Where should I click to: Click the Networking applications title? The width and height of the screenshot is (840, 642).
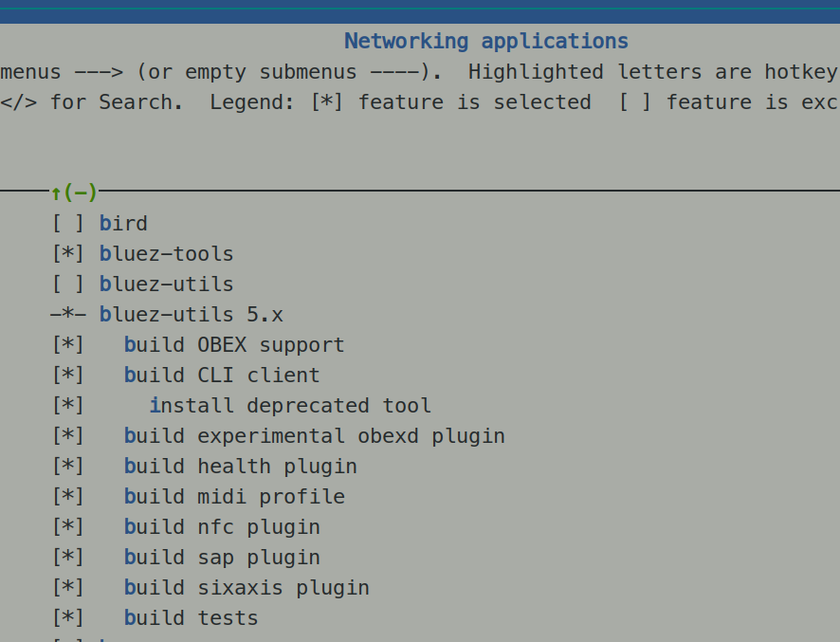pyautogui.click(x=485, y=42)
